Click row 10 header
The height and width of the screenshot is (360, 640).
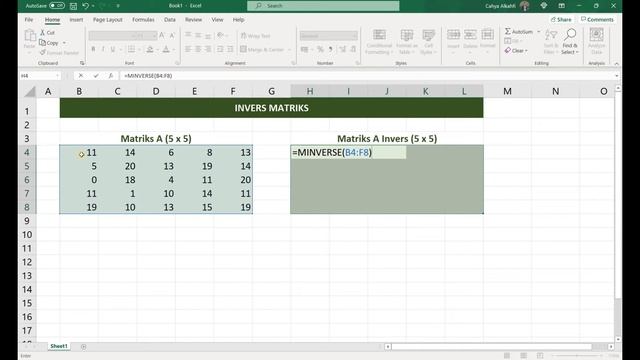tap(27, 235)
